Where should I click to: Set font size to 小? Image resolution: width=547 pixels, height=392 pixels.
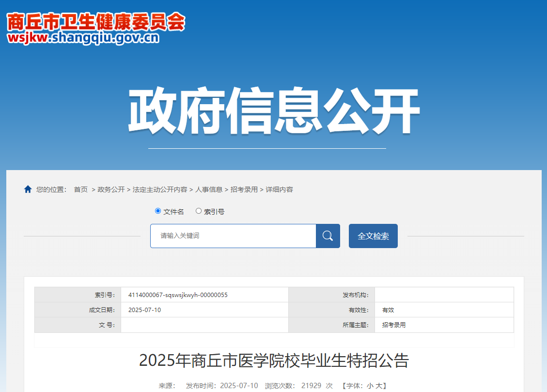370,386
